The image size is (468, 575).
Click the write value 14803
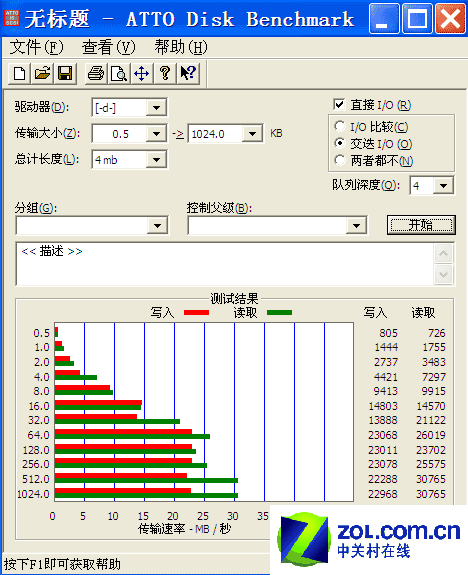point(383,406)
